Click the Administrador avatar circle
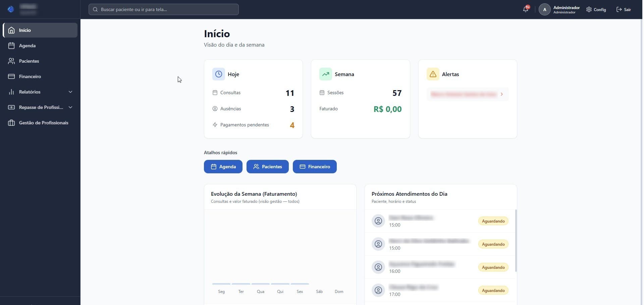Screen dimensions: 644x305 pyautogui.click(x=545, y=9)
